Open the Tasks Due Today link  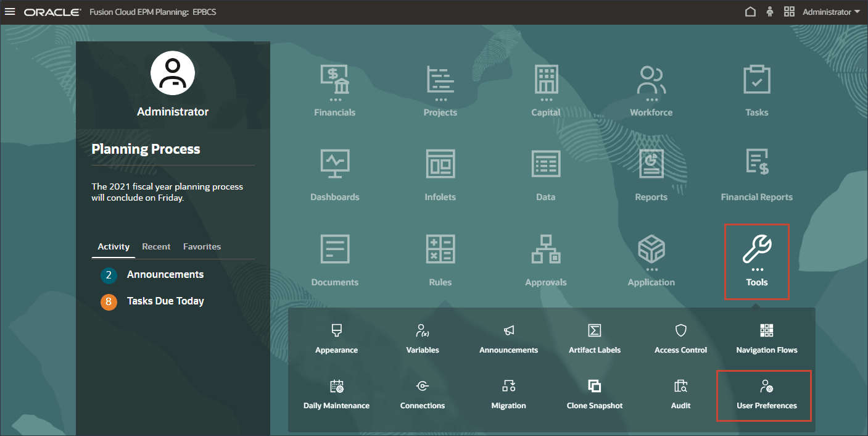click(x=165, y=301)
